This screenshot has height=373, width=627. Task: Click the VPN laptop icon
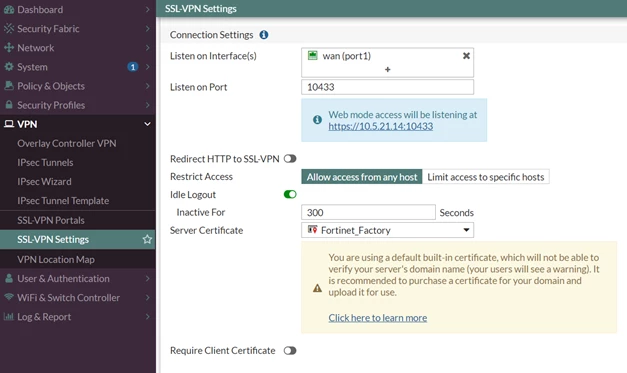[9, 124]
